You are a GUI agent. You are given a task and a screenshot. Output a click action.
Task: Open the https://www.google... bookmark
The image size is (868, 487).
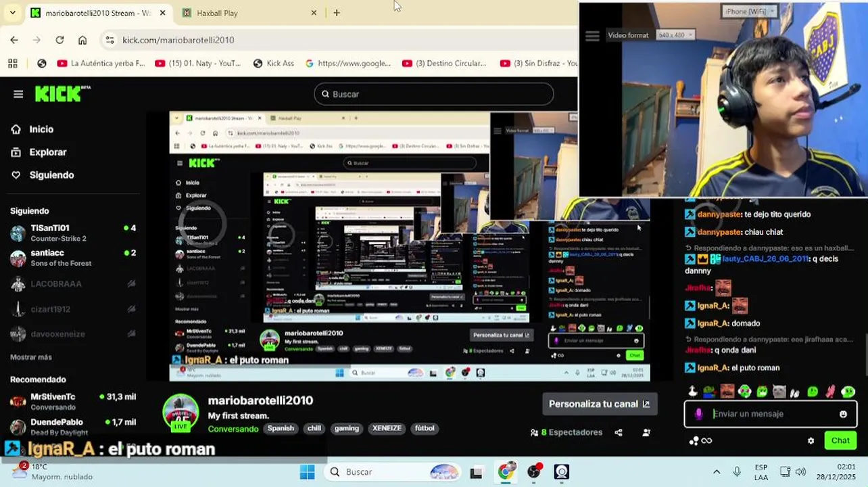pos(348,64)
